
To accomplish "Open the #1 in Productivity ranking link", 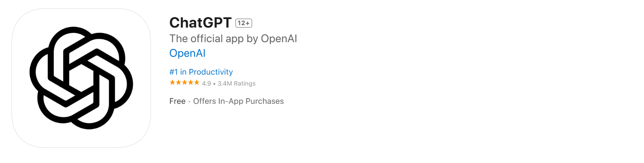I will point(201,72).
